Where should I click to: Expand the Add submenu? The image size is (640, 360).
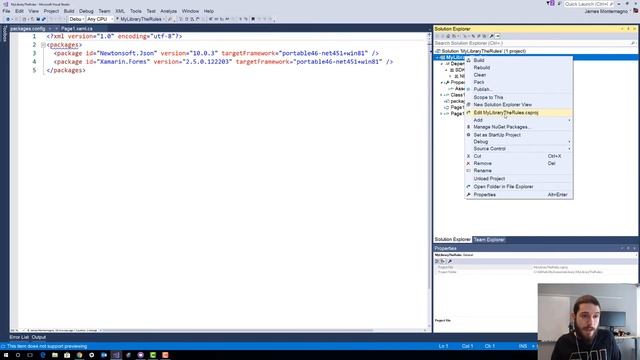coord(518,120)
